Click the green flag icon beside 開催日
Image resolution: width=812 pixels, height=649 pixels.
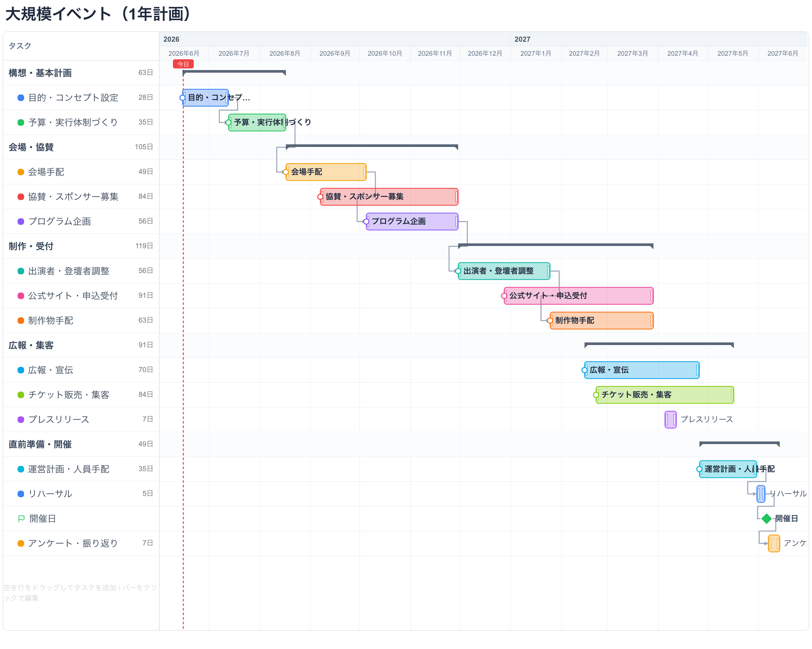21,518
